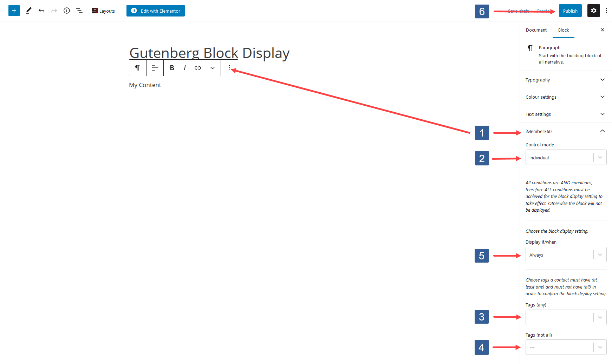Image resolution: width=612 pixels, height=364 pixels.
Task: Add a new block with the plus icon
Action: click(14, 11)
